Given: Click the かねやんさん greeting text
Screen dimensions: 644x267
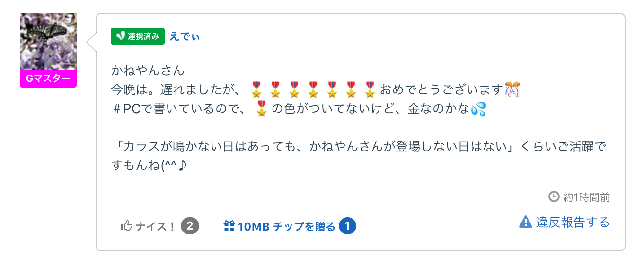Looking at the screenshot, I should (x=148, y=71).
